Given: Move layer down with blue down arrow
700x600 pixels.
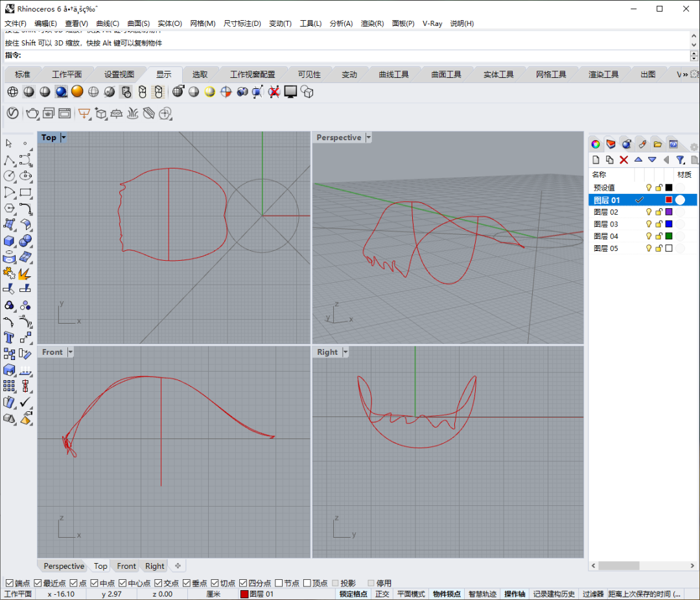Looking at the screenshot, I should (x=652, y=160).
